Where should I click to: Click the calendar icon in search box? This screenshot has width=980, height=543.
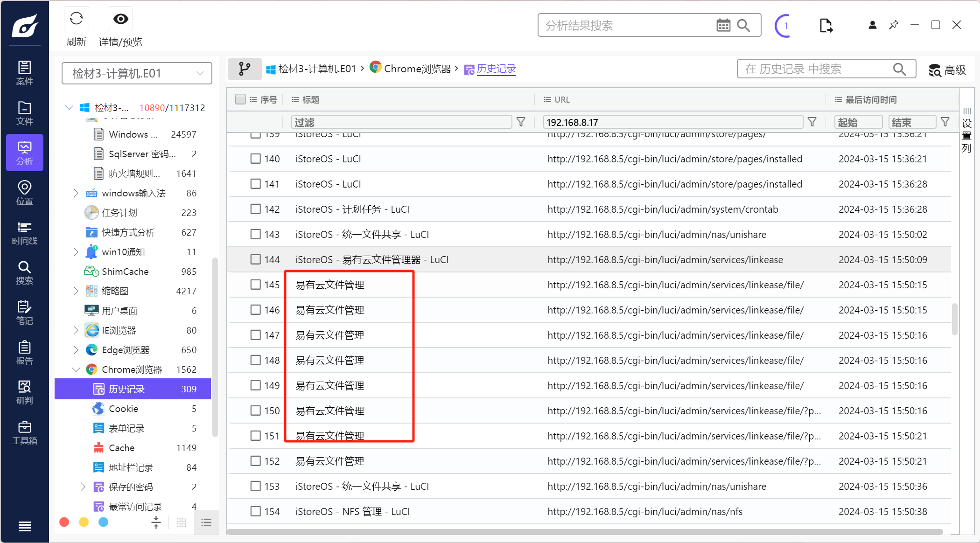point(723,25)
